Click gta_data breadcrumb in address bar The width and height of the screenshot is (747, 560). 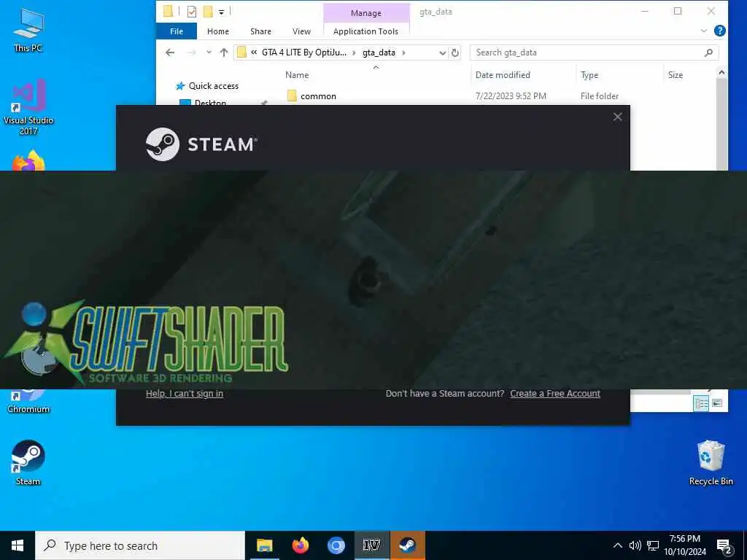(379, 52)
